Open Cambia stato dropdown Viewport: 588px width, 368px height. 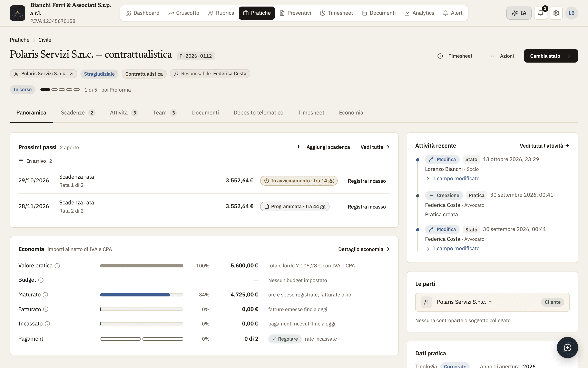(551, 56)
